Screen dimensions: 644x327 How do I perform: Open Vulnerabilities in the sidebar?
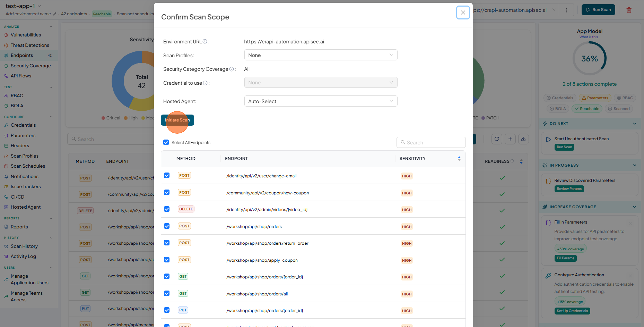click(26, 35)
